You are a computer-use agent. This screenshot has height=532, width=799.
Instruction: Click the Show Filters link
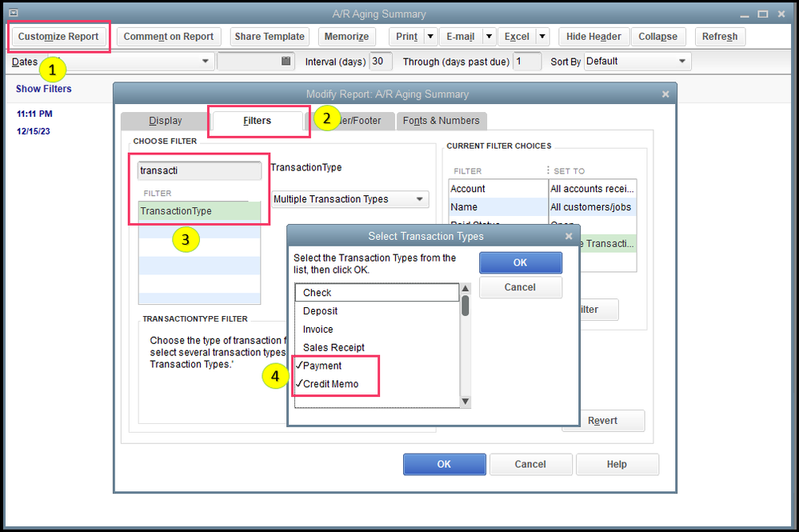pos(43,89)
